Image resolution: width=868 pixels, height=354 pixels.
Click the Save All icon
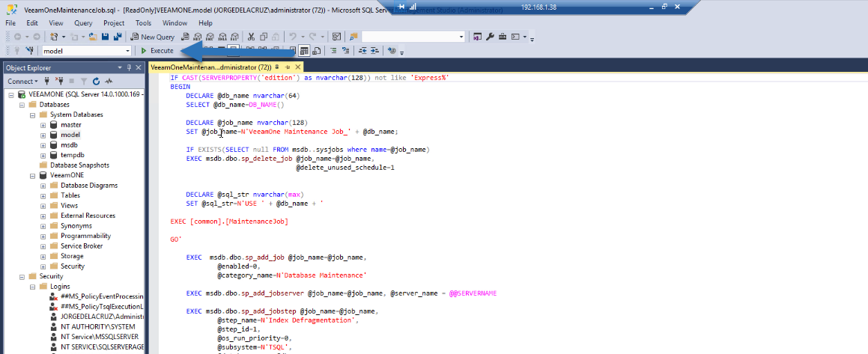click(x=117, y=37)
